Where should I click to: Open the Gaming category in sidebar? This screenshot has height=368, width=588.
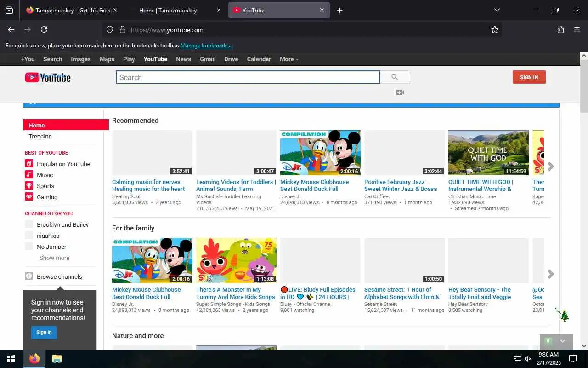pyautogui.click(x=47, y=197)
